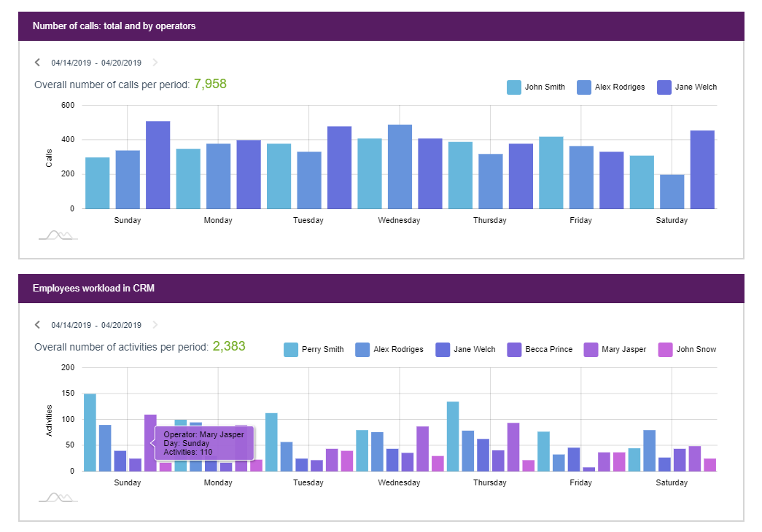Click Mary Jasper legend color swatch
The image size is (762, 532).
[x=591, y=350]
